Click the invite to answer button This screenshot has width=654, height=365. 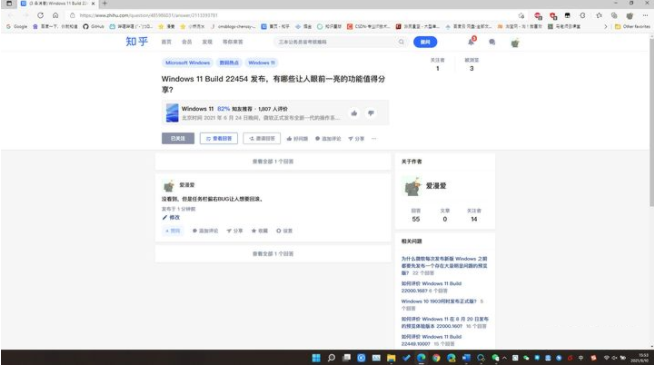262,138
